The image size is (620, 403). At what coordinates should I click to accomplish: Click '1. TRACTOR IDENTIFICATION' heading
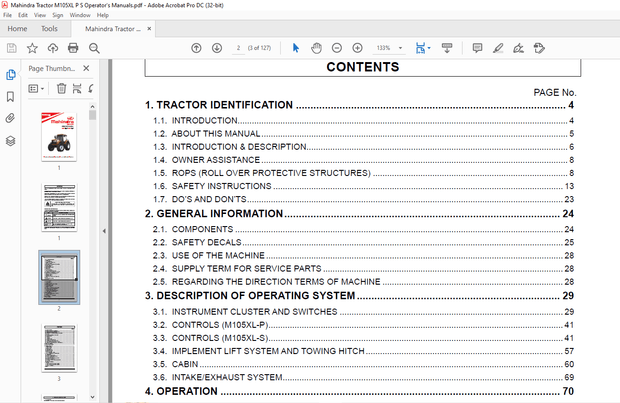tap(219, 105)
